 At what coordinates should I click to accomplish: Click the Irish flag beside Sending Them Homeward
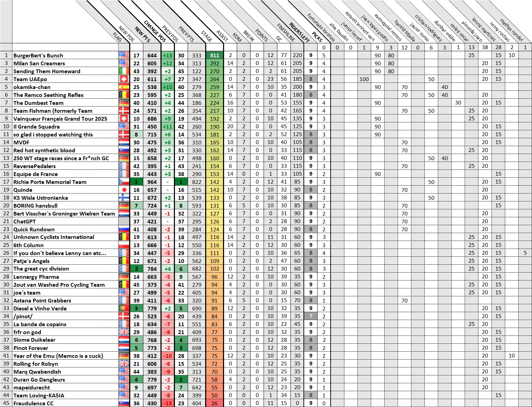(x=124, y=71)
